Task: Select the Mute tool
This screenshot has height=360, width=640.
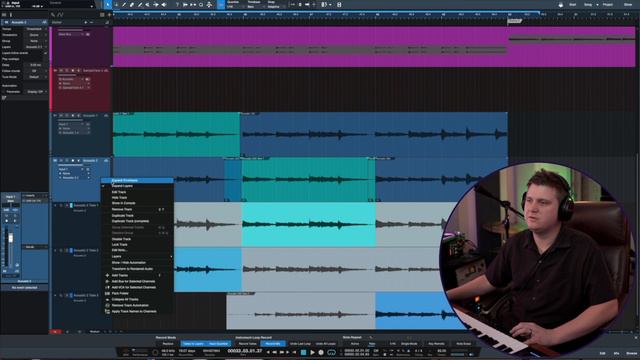Action: [x=147, y=4]
